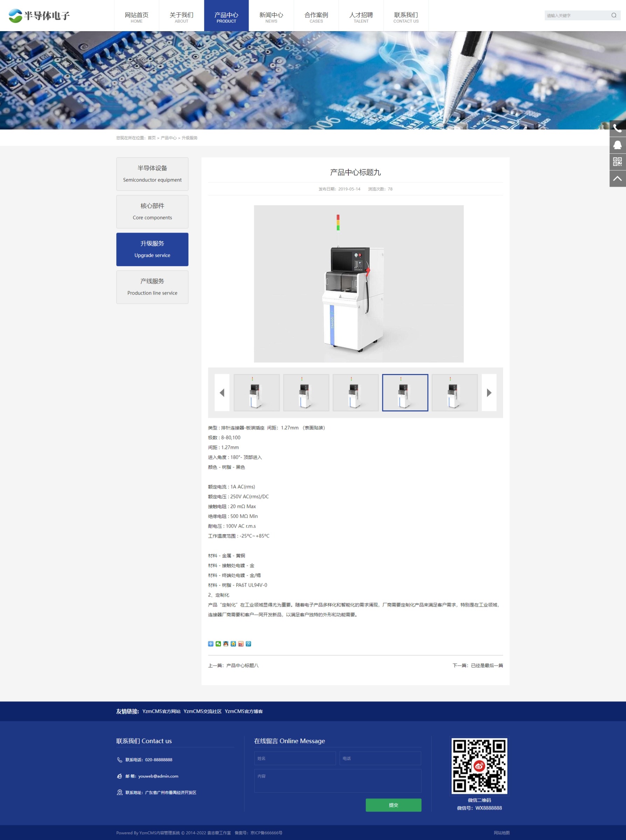The height and width of the screenshot is (840, 626).
Task: Select the 产线服务 Production line service category
Action: point(152,287)
